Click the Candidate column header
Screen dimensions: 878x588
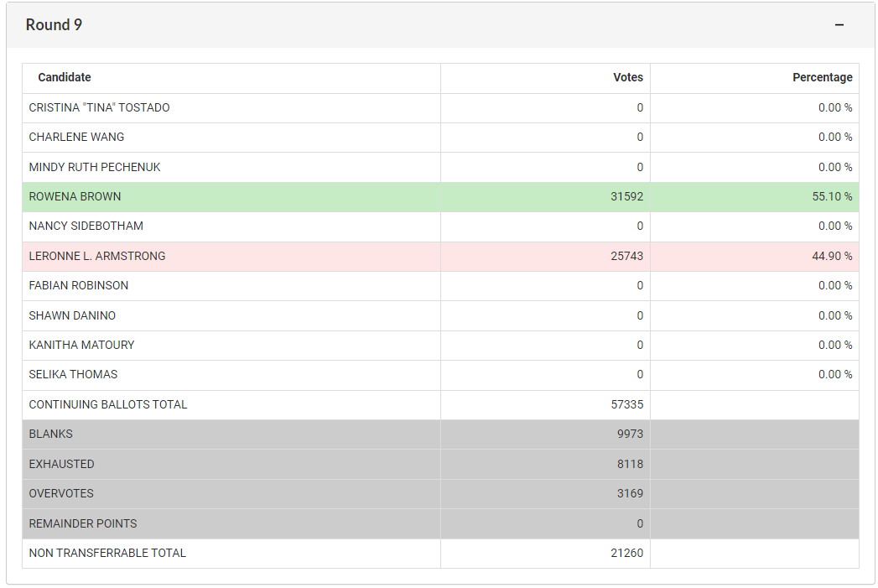tap(65, 77)
